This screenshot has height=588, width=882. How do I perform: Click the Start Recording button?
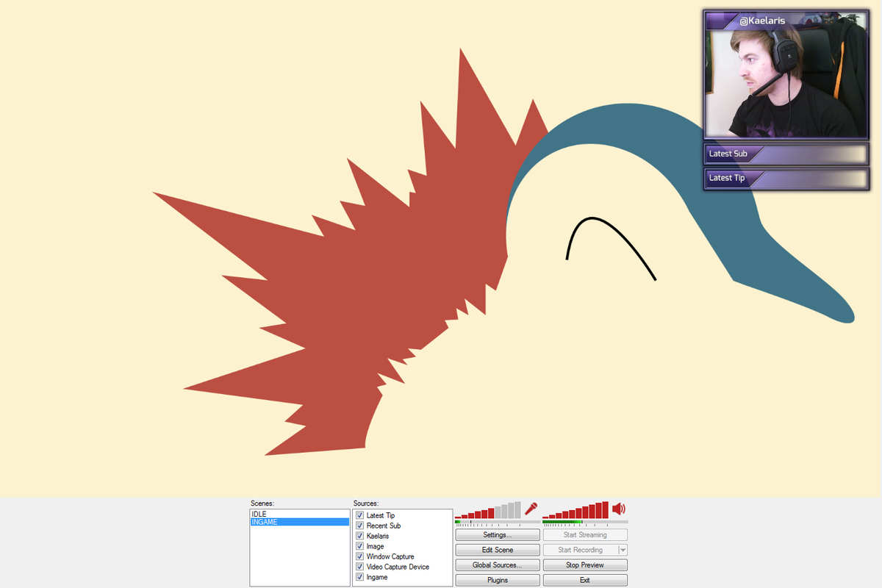(581, 550)
